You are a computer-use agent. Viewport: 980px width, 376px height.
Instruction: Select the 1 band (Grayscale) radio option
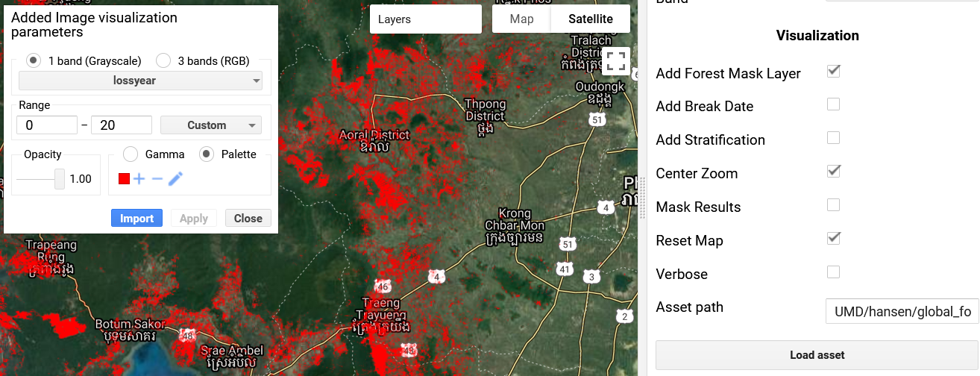click(34, 61)
